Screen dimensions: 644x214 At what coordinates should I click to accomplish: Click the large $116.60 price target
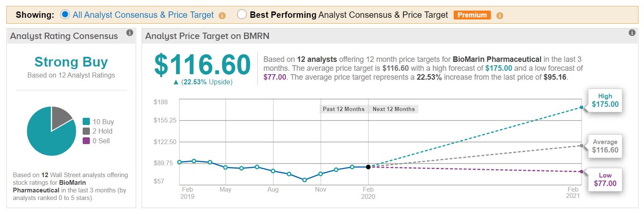click(202, 65)
